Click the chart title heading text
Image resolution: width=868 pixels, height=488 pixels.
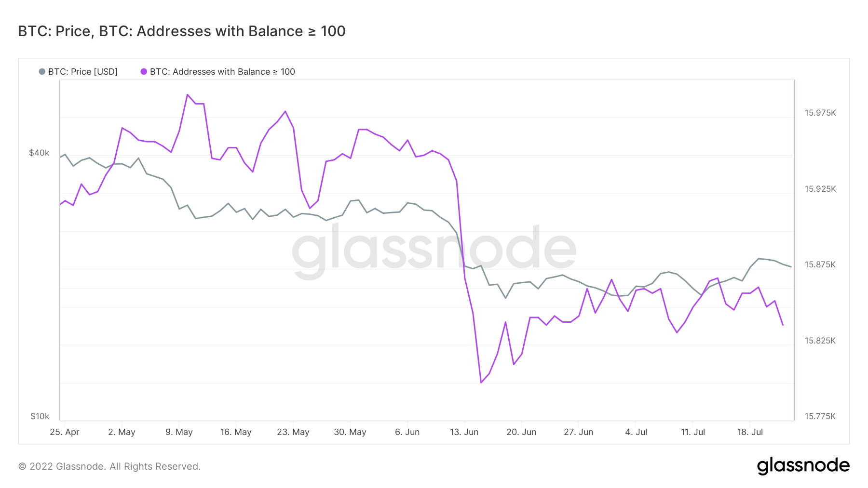click(x=182, y=31)
